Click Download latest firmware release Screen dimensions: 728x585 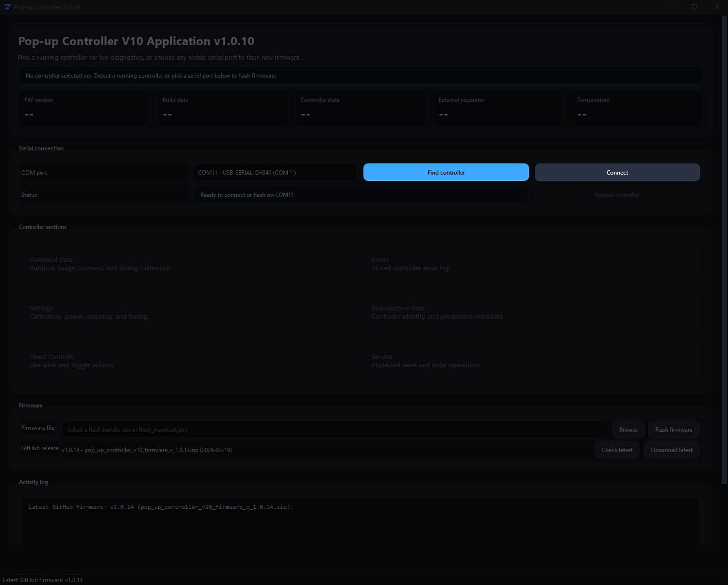pyautogui.click(x=671, y=450)
